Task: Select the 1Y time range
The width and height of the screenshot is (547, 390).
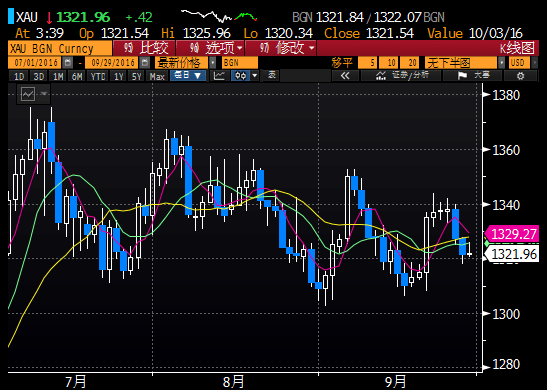Action: pos(119,76)
